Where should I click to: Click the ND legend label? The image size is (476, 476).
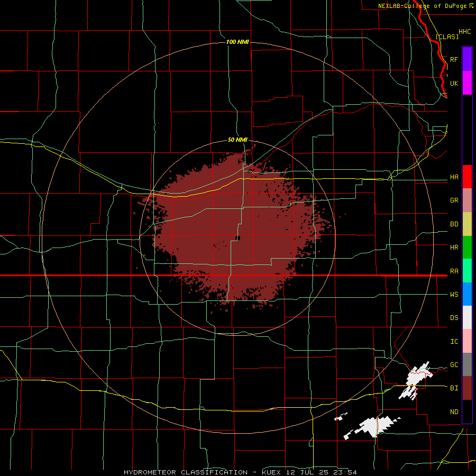point(454,412)
